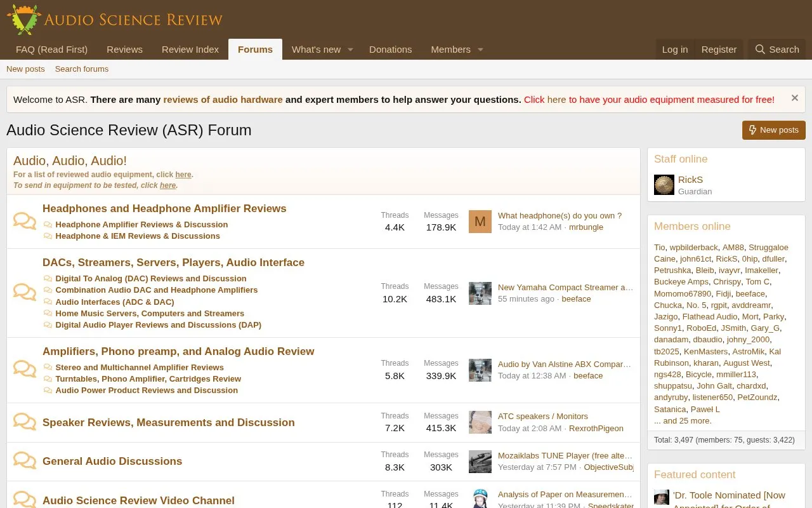812x508 pixels.
Task: Click '... and 25 more.' members link
Action: coord(683,421)
